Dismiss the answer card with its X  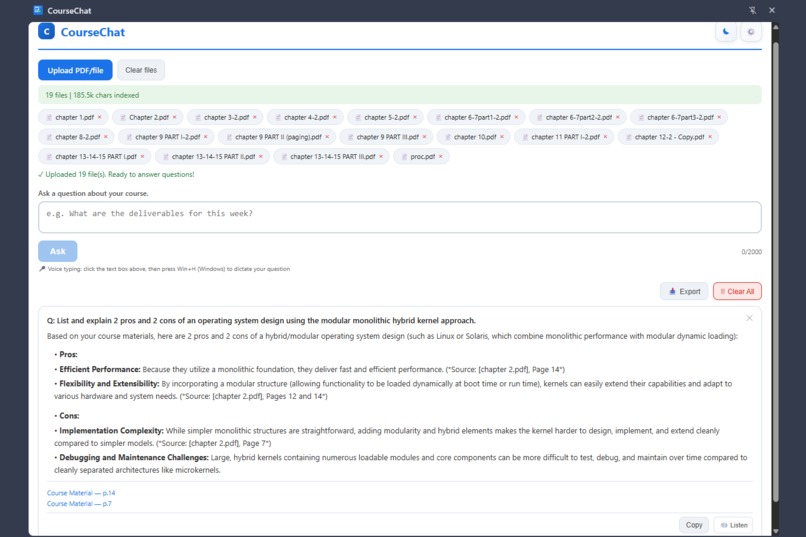(749, 318)
